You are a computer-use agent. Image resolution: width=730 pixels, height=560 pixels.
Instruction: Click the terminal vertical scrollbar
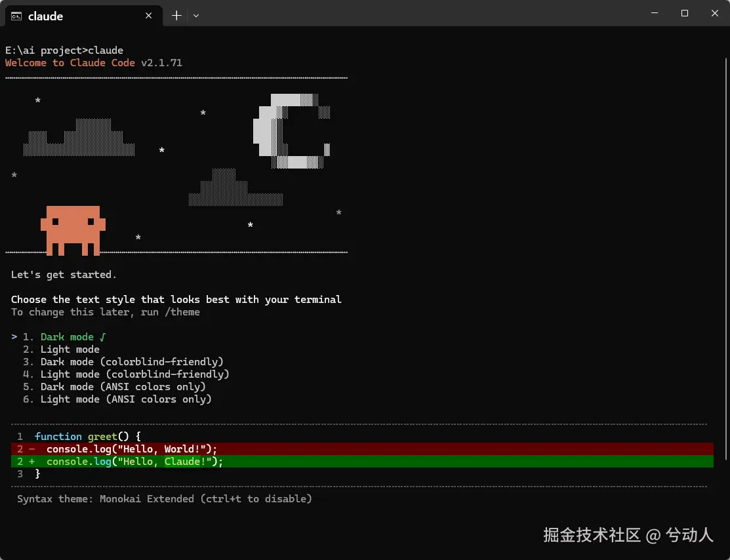(725, 259)
